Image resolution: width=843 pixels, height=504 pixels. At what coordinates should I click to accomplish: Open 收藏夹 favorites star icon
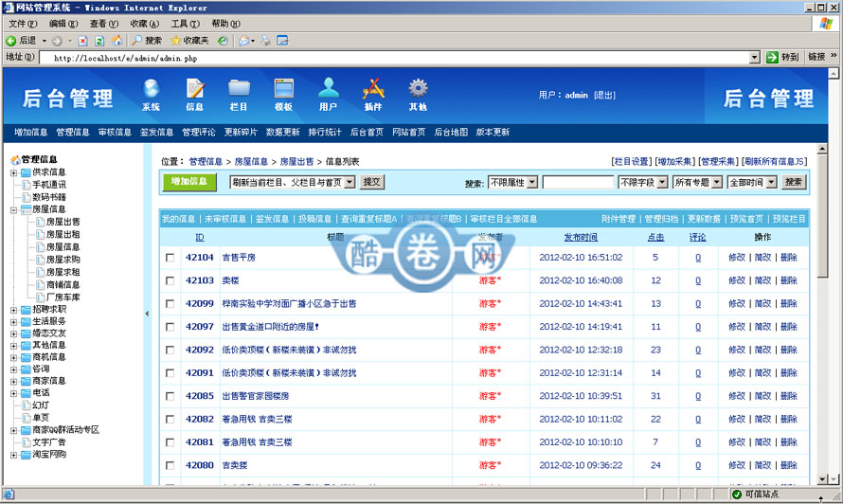(176, 41)
